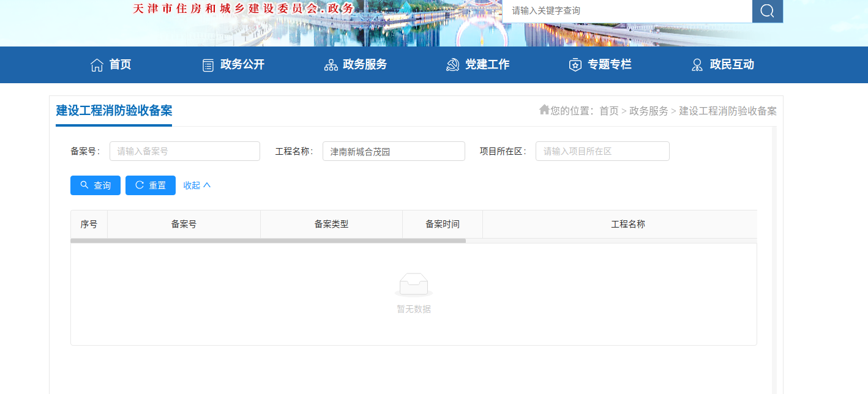Click the document icon beside 政务公开

point(208,65)
